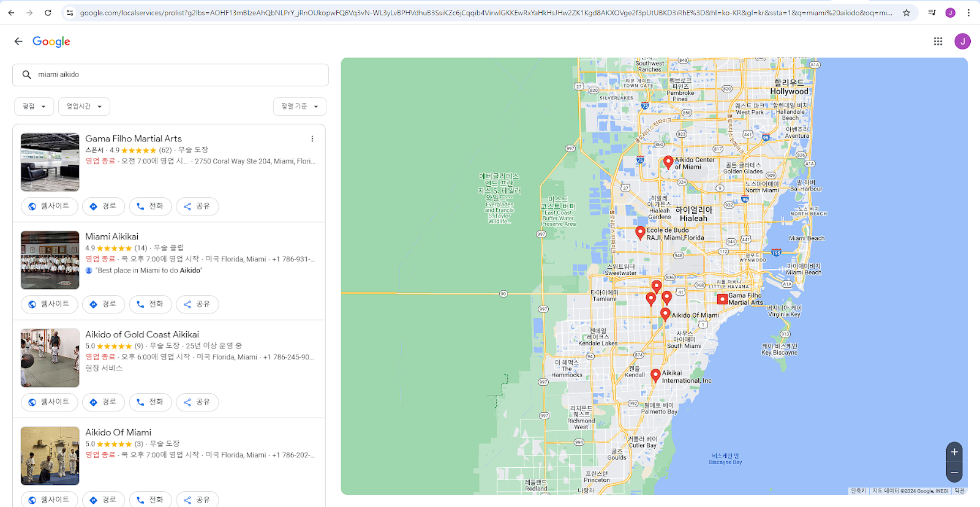Get directions to Aikido Of Miami

point(104,500)
